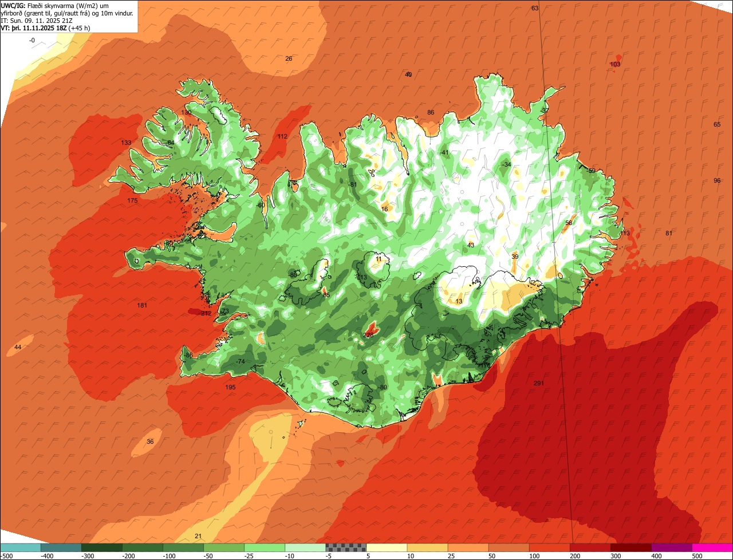This screenshot has width=733, height=560.
Task: Click the '-86' value on the Reykjanes peninsula
Action: click(x=189, y=355)
